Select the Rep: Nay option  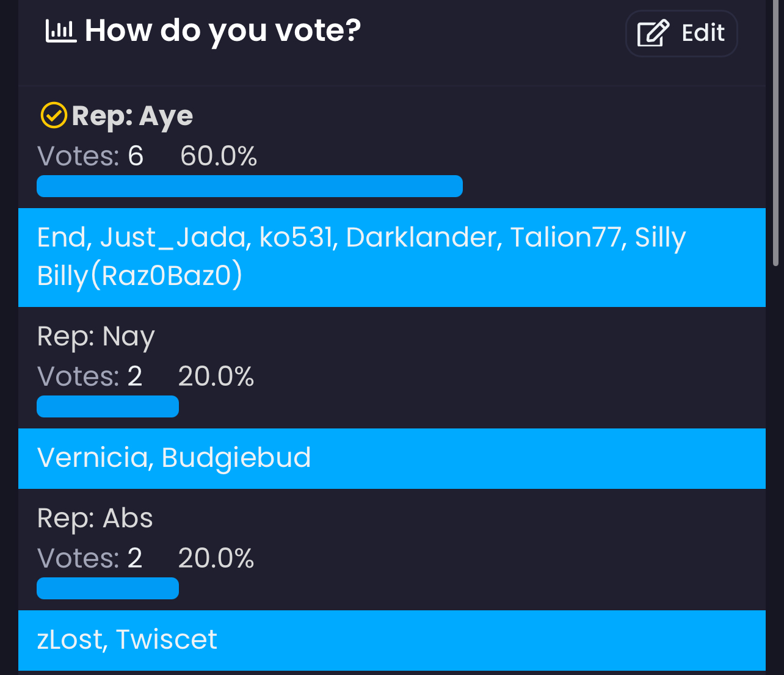pyautogui.click(x=96, y=336)
